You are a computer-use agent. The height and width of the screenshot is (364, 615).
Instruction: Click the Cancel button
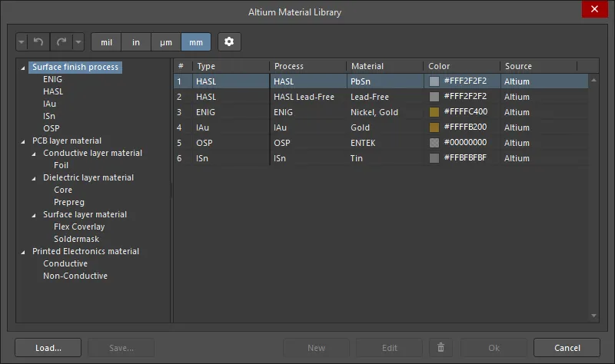(567, 348)
